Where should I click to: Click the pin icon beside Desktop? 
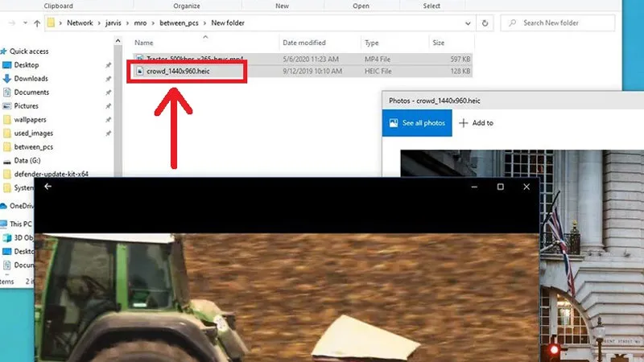(x=108, y=65)
